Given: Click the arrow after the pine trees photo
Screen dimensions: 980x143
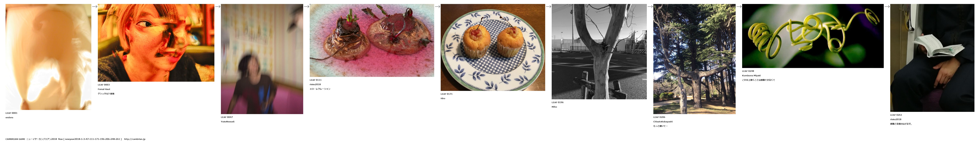Looking at the screenshot, I should (739, 7).
